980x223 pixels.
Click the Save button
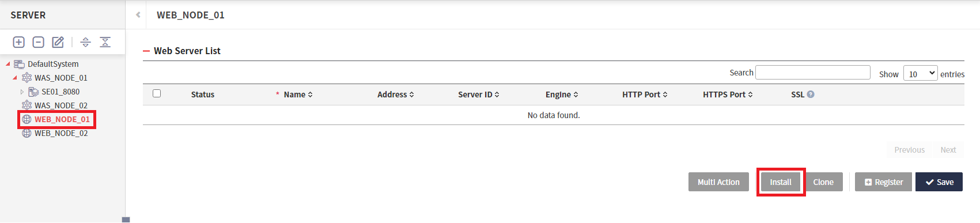coord(939,182)
